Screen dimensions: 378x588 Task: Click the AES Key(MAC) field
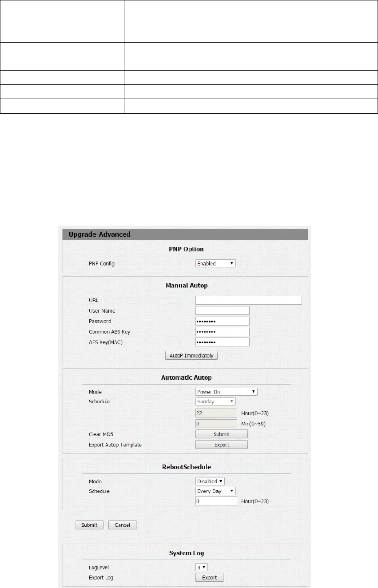223,342
